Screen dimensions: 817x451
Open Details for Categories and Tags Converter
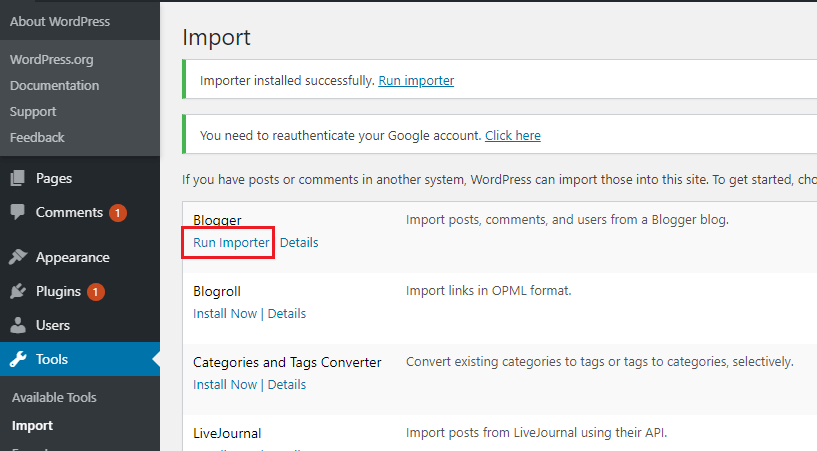(287, 384)
